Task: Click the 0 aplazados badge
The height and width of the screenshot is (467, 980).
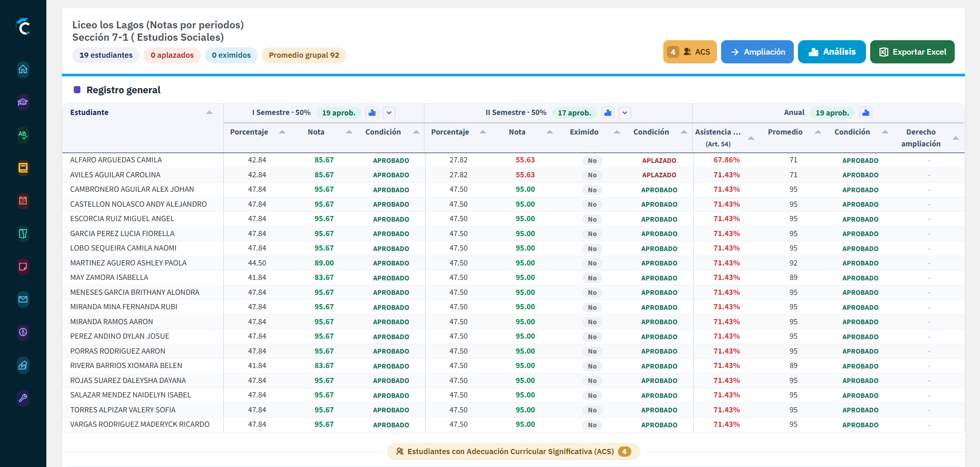Action: (172, 55)
